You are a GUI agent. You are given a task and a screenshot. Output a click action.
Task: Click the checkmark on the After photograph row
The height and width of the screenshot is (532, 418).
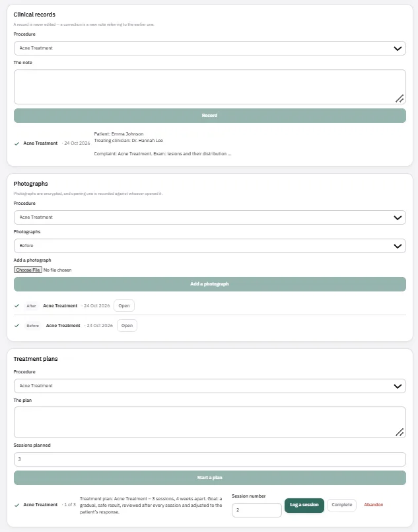(x=17, y=306)
